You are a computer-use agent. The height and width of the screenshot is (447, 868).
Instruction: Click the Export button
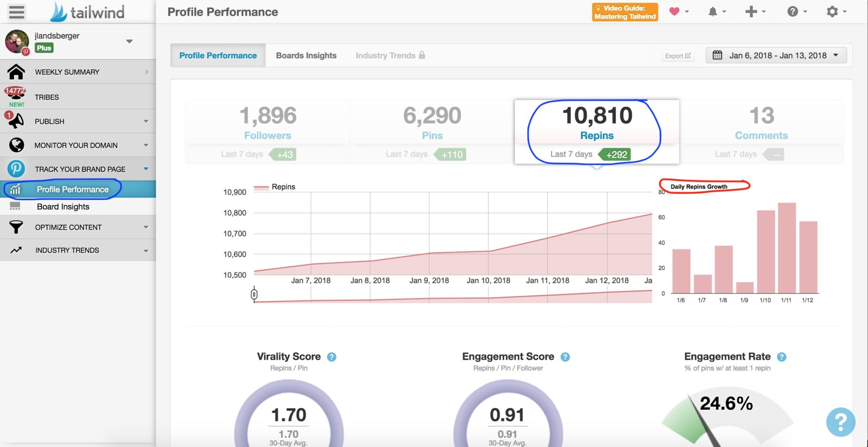tap(678, 56)
